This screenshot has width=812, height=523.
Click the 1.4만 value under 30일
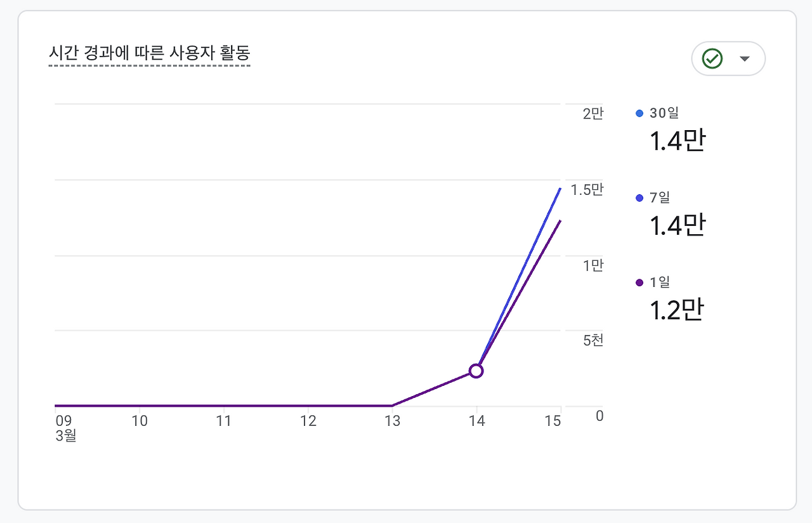pyautogui.click(x=678, y=141)
